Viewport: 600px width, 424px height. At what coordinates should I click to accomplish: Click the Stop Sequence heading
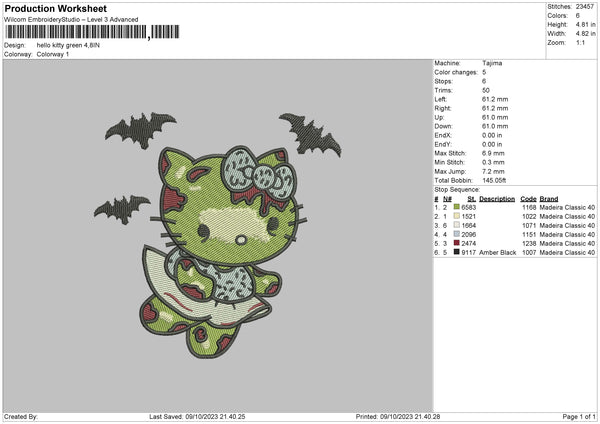pyautogui.click(x=457, y=189)
